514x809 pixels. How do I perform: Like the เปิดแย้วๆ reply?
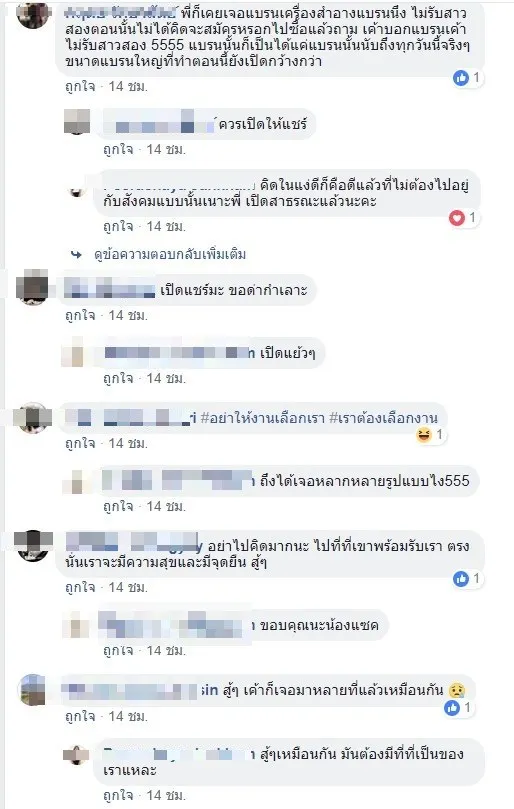118,379
